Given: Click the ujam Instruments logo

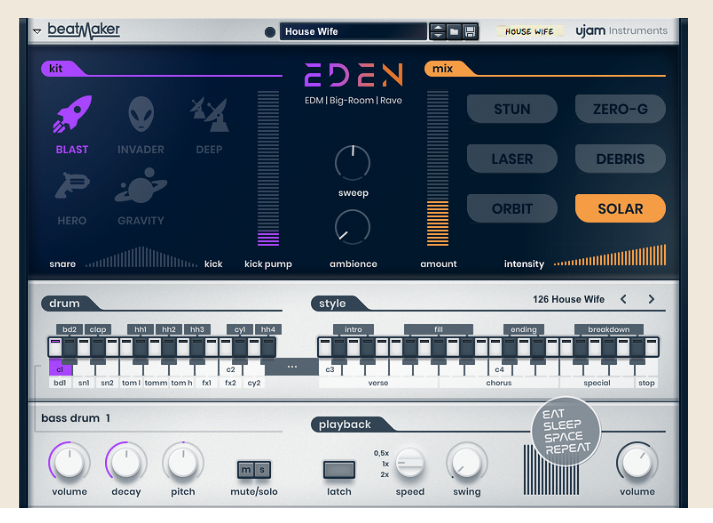Looking at the screenshot, I should 621,30.
